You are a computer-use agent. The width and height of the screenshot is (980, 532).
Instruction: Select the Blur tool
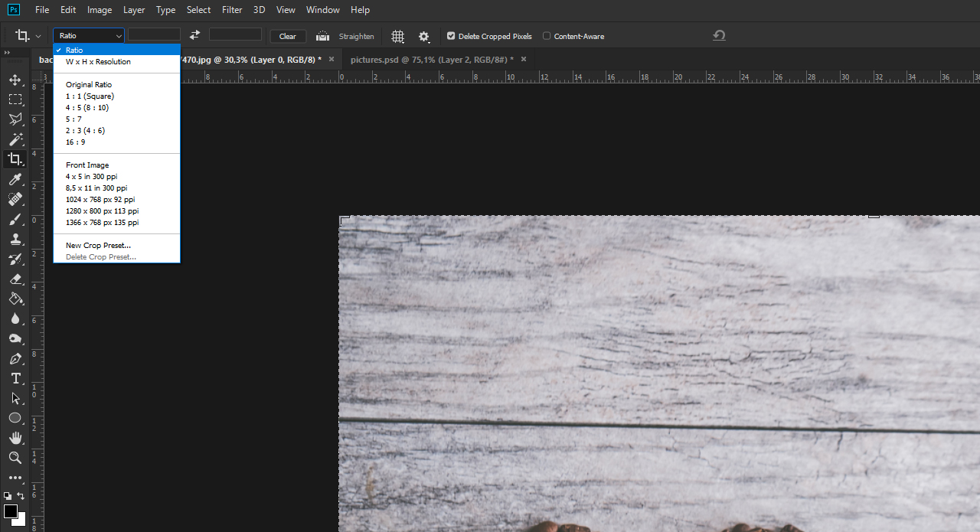coord(15,318)
